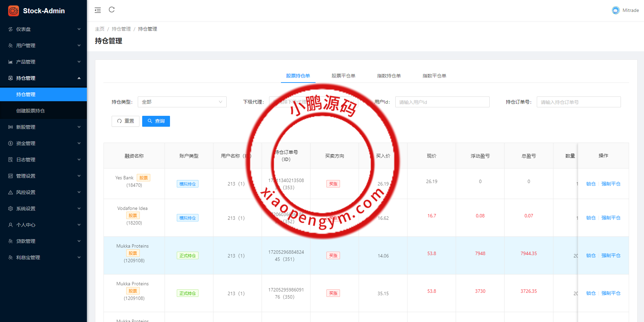Collapse the 持仓管理 sidebar section
The height and width of the screenshot is (322, 644).
[x=43, y=78]
